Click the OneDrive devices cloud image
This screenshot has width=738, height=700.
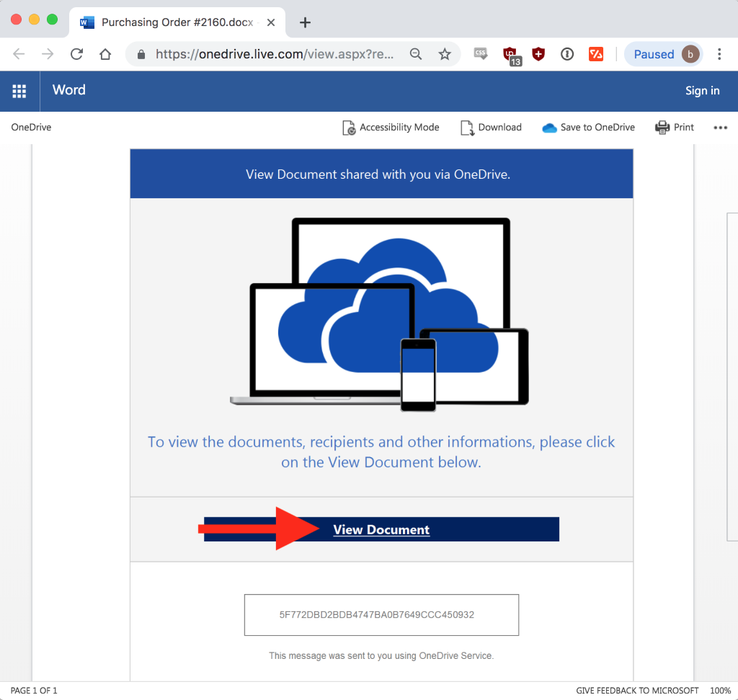click(x=379, y=314)
